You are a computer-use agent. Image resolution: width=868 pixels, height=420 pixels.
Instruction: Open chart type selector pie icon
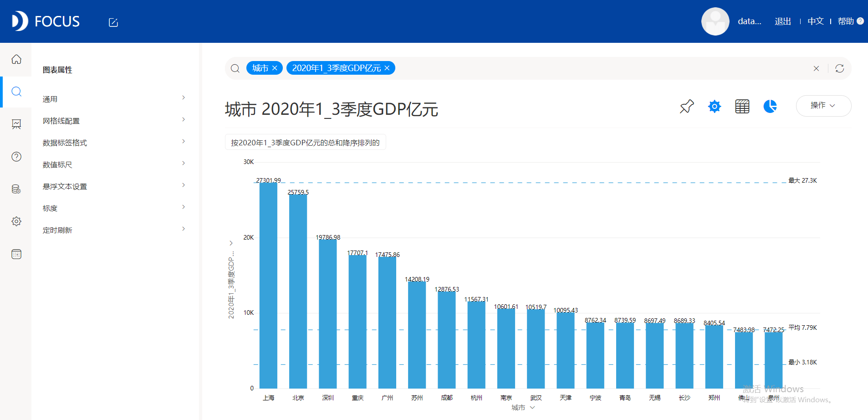pos(770,107)
